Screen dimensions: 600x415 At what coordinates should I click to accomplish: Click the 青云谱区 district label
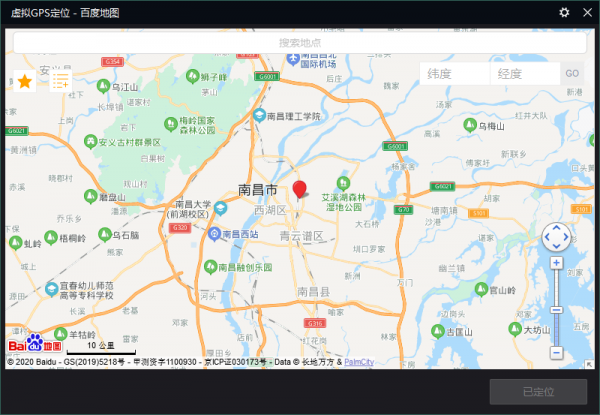[302, 236]
